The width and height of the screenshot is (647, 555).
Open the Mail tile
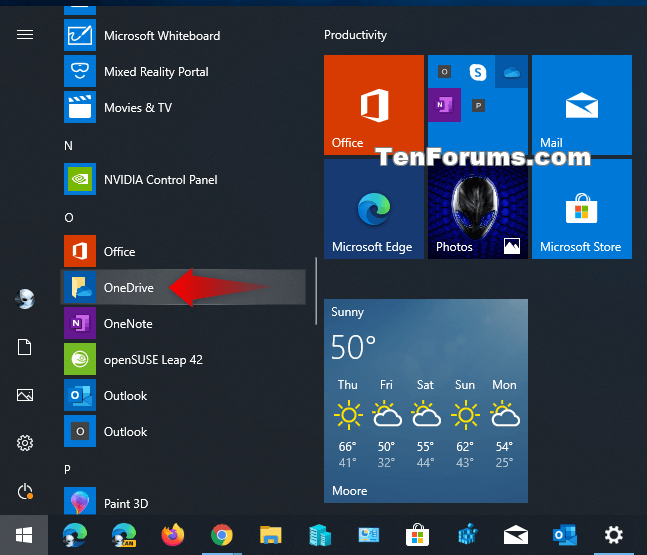(582, 105)
